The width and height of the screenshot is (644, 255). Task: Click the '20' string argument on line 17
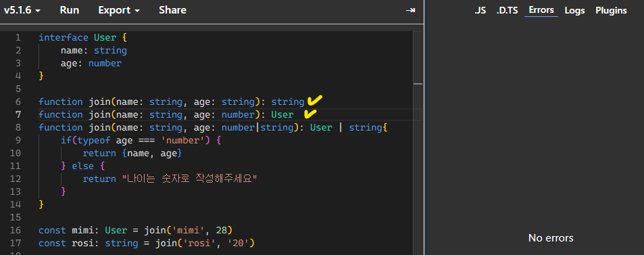click(239, 243)
